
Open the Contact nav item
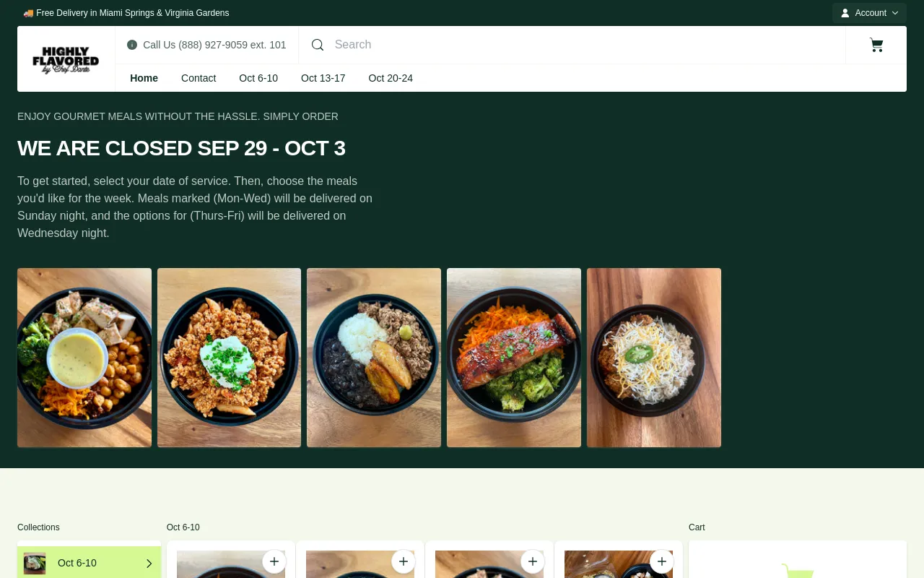199,78
